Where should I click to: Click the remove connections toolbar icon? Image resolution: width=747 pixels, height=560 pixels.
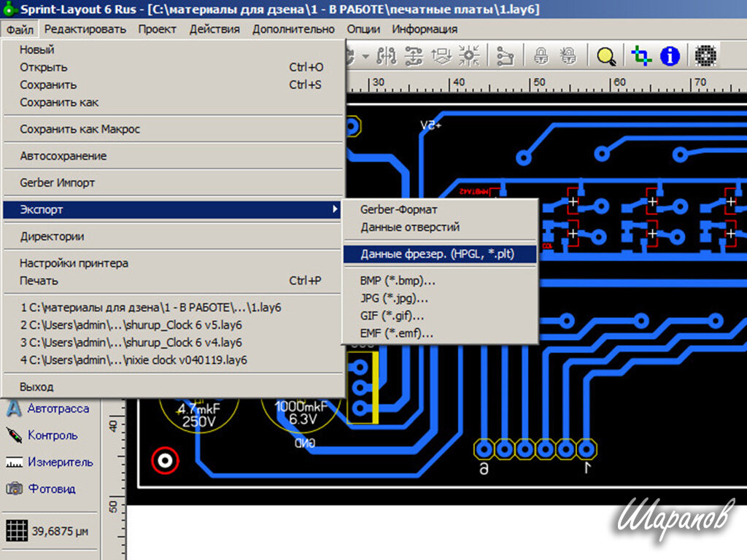point(505,55)
